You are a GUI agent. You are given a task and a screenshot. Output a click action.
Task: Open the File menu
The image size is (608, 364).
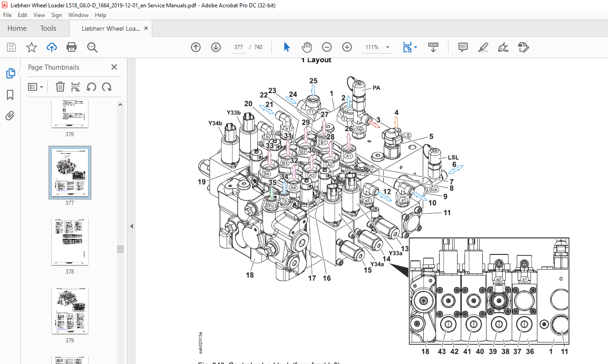click(x=7, y=15)
